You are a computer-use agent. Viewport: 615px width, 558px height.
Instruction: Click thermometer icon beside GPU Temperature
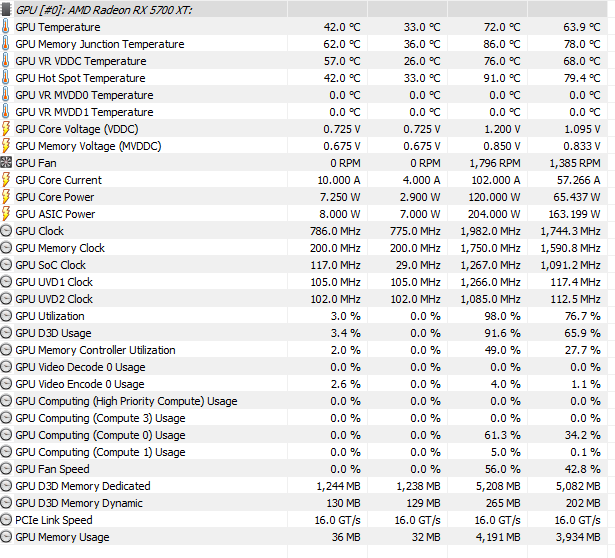(5, 27)
